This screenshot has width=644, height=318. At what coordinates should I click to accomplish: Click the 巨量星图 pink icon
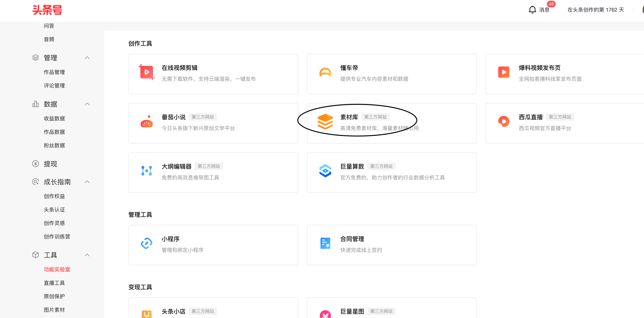coord(325,314)
